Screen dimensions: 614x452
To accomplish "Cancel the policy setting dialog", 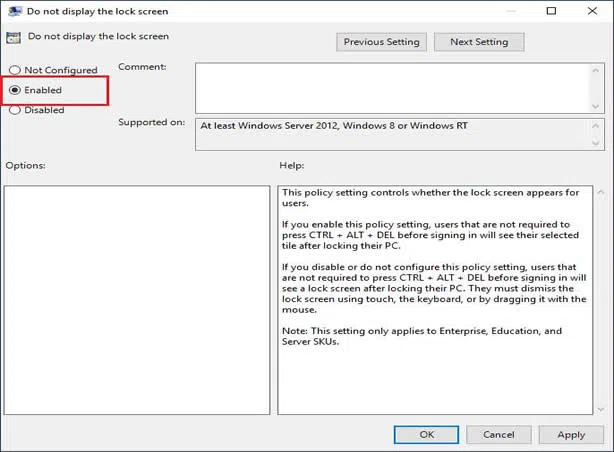I will pos(498,434).
